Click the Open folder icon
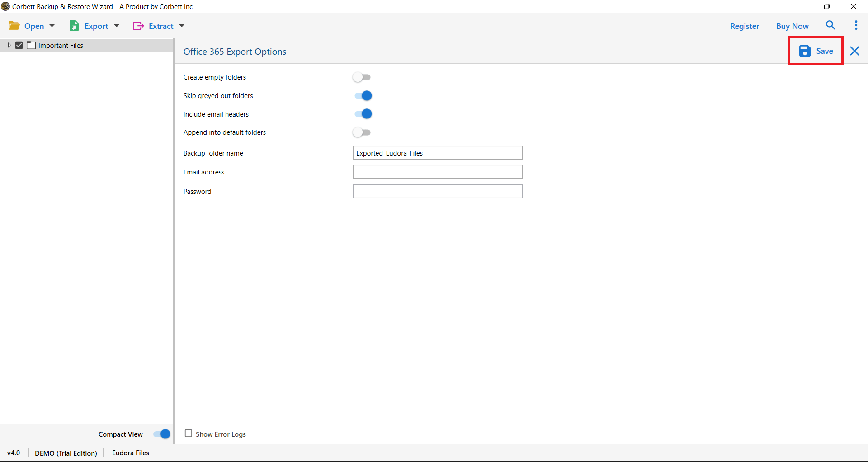Viewport: 868px width, 462px height. [x=14, y=26]
